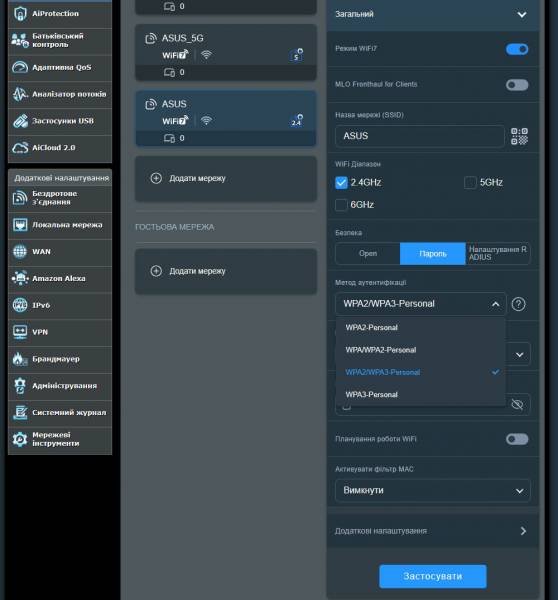Screen dimensions: 558x600
Task: Select WPA/WPA2-Personal from the list
Action: click(421, 350)
